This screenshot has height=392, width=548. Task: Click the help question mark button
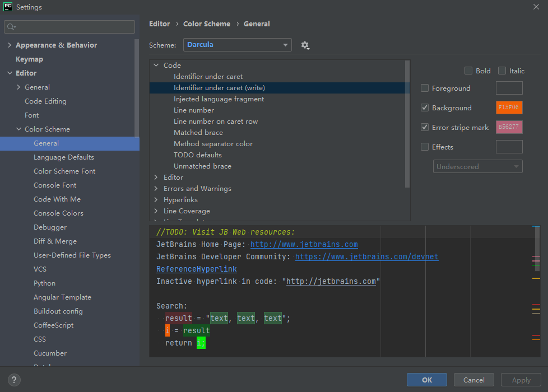(14, 380)
